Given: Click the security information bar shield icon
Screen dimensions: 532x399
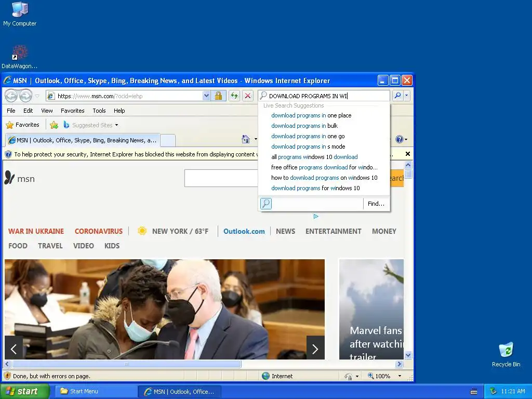Looking at the screenshot, I should pyautogui.click(x=8, y=154).
